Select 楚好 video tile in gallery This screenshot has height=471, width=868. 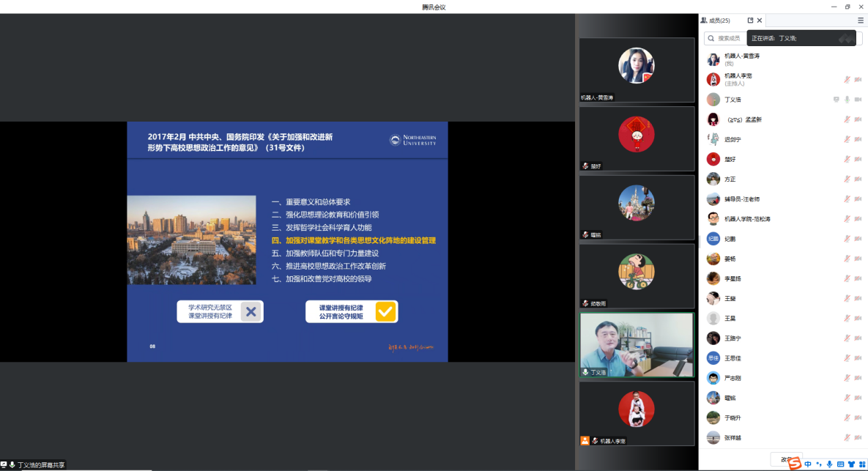[x=636, y=139]
